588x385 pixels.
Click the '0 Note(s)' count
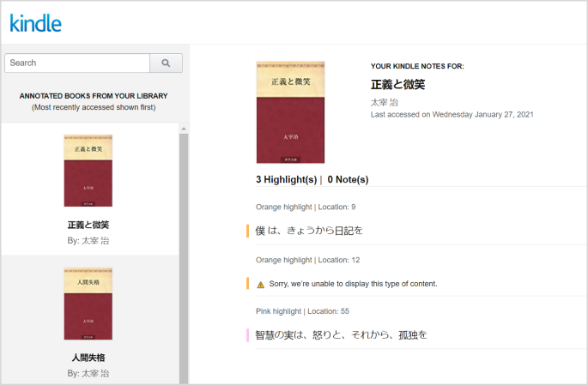coord(348,179)
